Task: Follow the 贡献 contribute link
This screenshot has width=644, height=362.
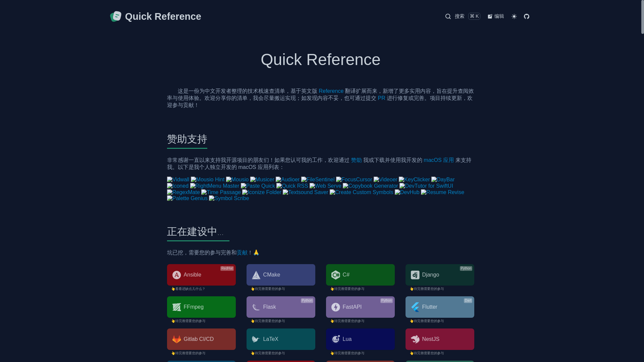Action: click(242, 253)
